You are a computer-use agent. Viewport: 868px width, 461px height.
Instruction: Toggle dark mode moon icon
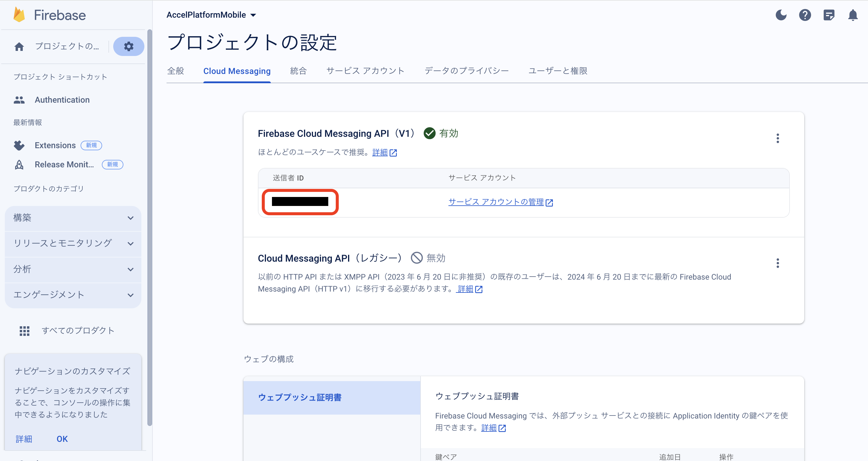781,15
